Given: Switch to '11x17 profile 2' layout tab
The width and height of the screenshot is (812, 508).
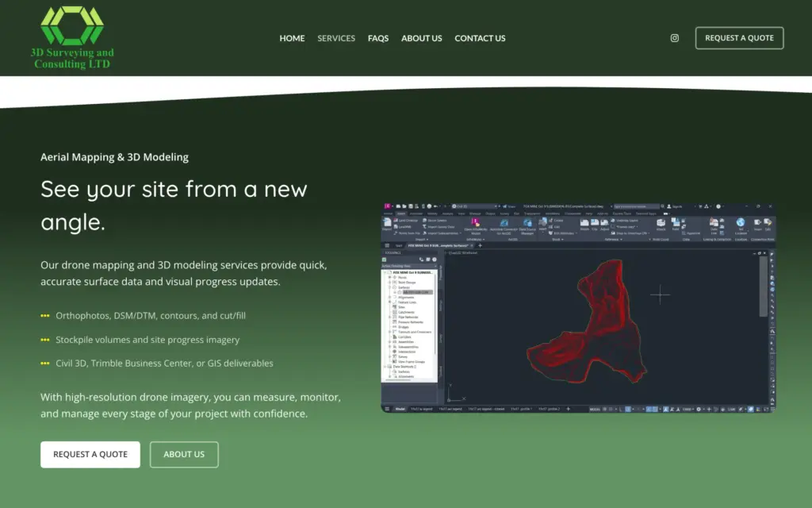Looking at the screenshot, I should pos(549,409).
